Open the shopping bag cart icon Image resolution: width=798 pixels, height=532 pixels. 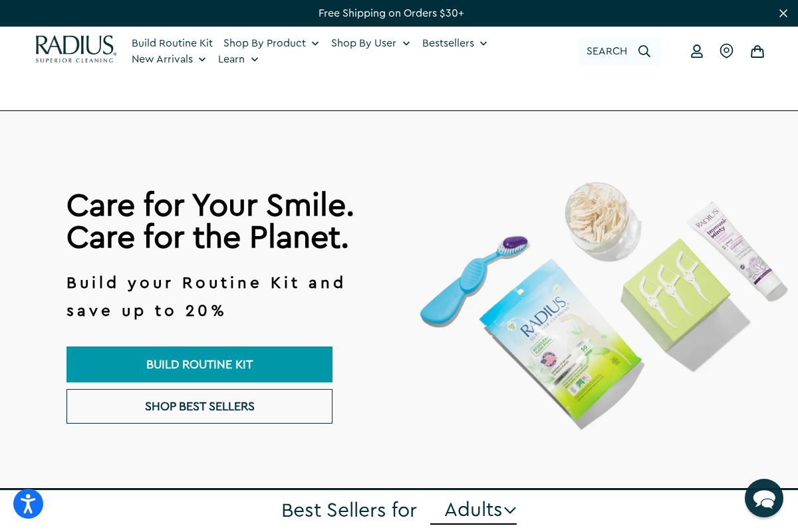757,51
